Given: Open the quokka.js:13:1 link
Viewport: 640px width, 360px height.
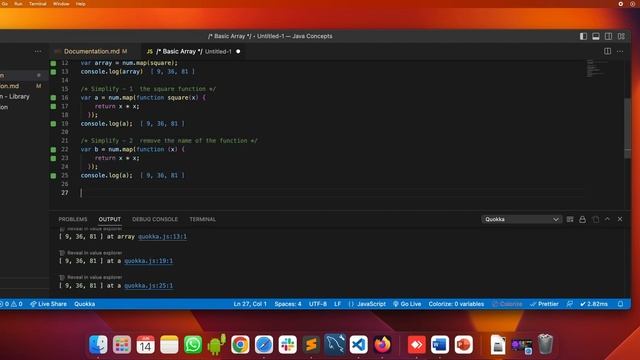Looking at the screenshot, I should click(162, 236).
